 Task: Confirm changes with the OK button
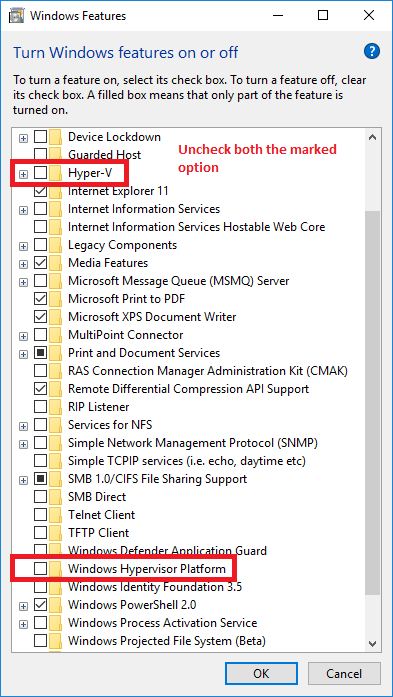click(x=261, y=673)
